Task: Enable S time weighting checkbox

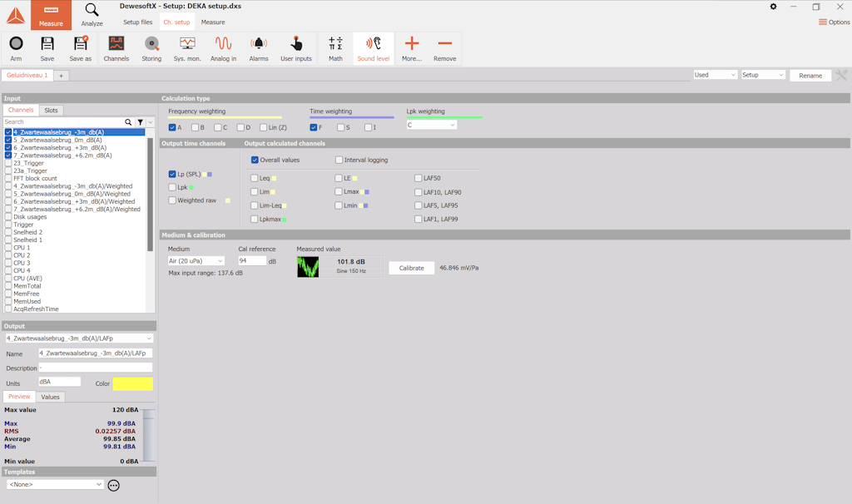Action: point(340,127)
